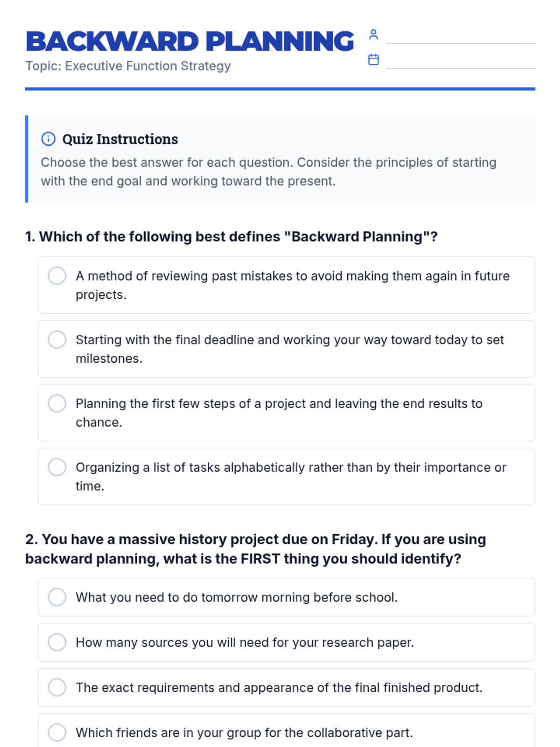Click the calendar icon beside date line
The width and height of the screenshot is (560, 747).
click(373, 60)
